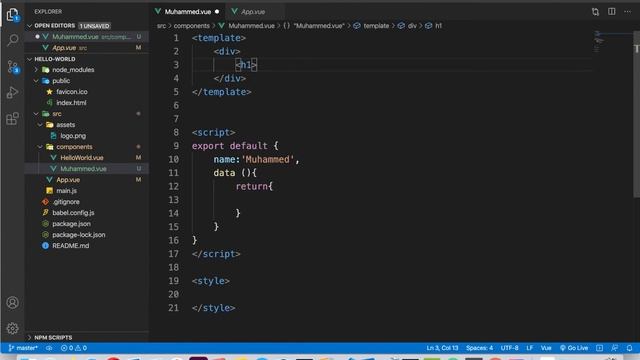The height and width of the screenshot is (360, 640).
Task: Click the feedback icon in status bar
Action: [614, 348]
